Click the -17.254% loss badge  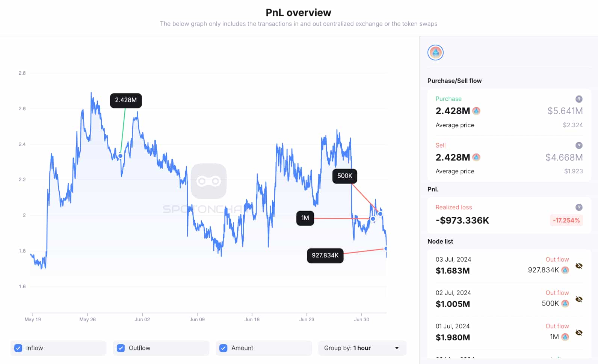coord(566,220)
